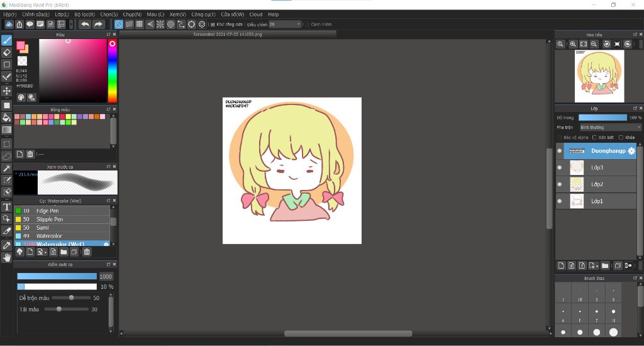This screenshot has height=346, width=644.
Task: Toggle visibility of Lớp2 layer
Action: [x=559, y=184]
